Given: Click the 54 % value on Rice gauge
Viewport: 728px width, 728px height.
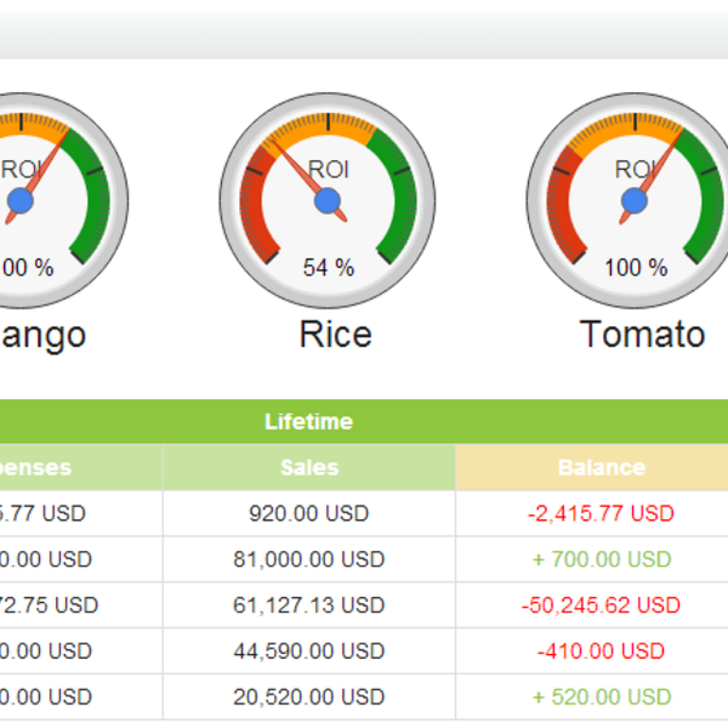Looking at the screenshot, I should [x=329, y=268].
